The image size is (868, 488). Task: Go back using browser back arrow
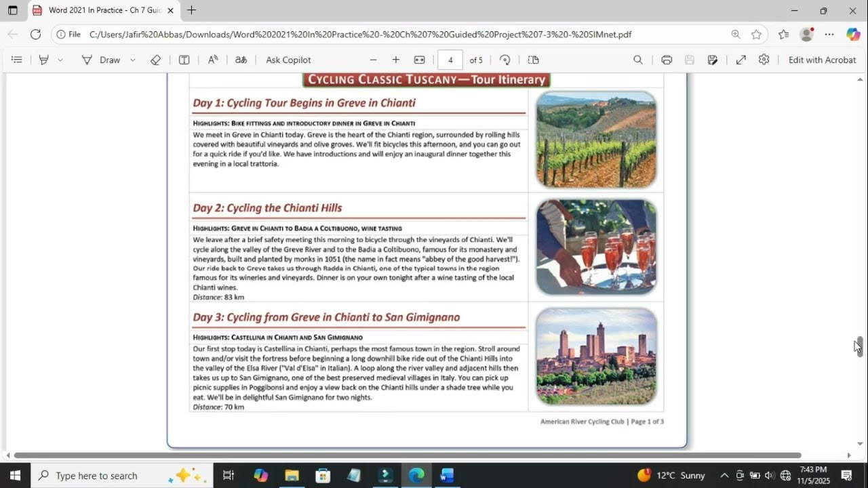tap(13, 34)
